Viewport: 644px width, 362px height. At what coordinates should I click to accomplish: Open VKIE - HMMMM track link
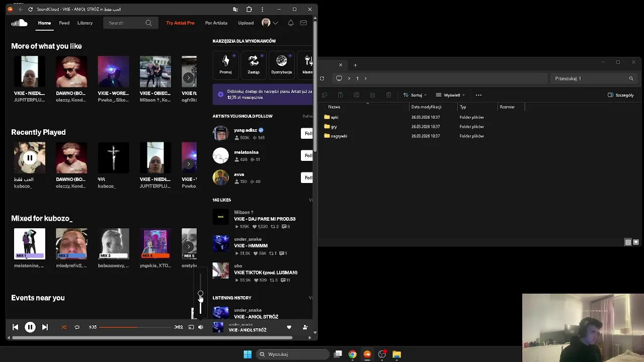click(x=251, y=245)
